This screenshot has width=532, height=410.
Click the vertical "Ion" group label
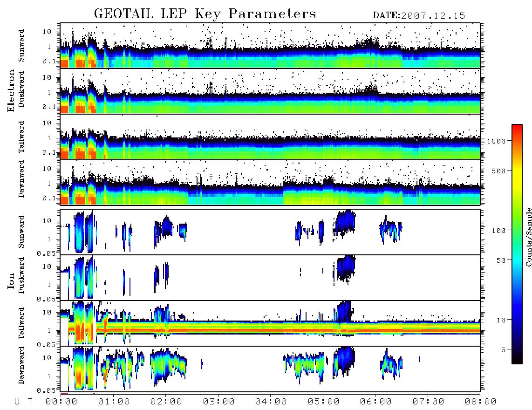(x=11, y=280)
